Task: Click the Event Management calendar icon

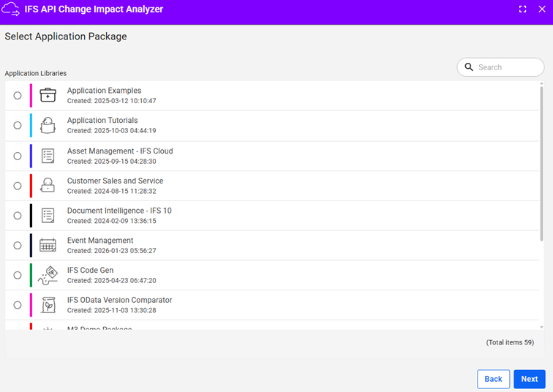Action: tap(48, 245)
